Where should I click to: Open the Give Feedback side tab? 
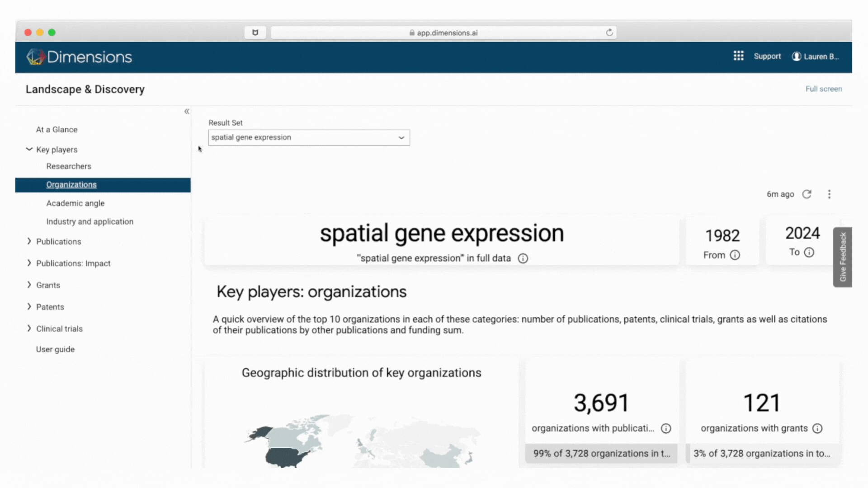(843, 257)
